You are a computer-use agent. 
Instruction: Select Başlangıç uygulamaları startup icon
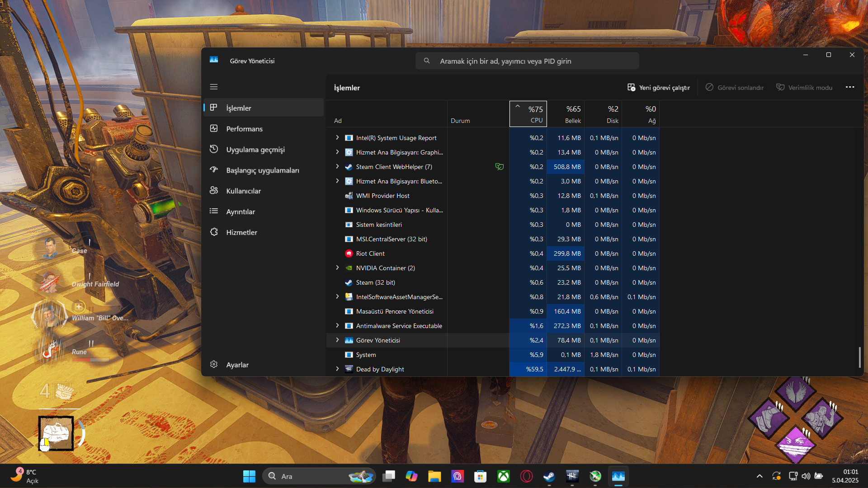pyautogui.click(x=214, y=170)
